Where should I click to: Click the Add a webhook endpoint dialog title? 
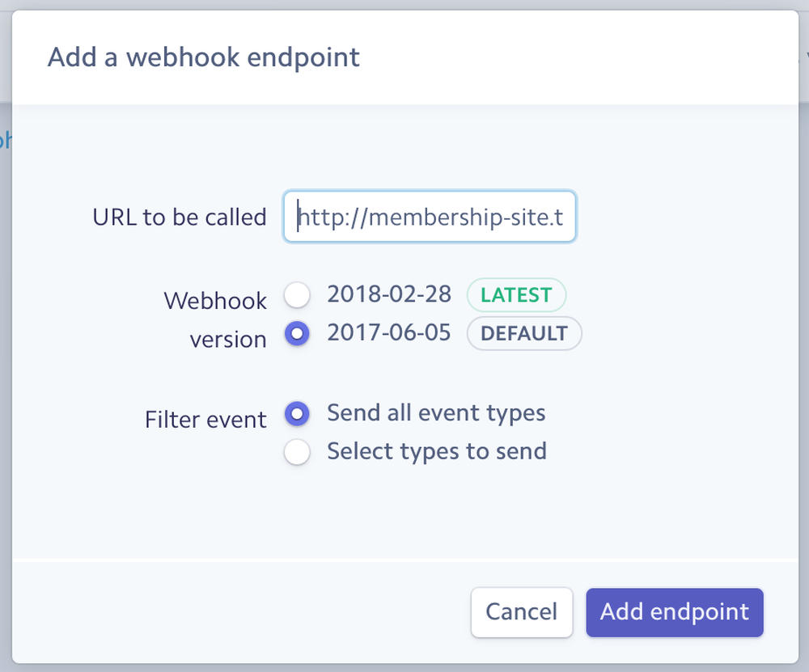[203, 57]
